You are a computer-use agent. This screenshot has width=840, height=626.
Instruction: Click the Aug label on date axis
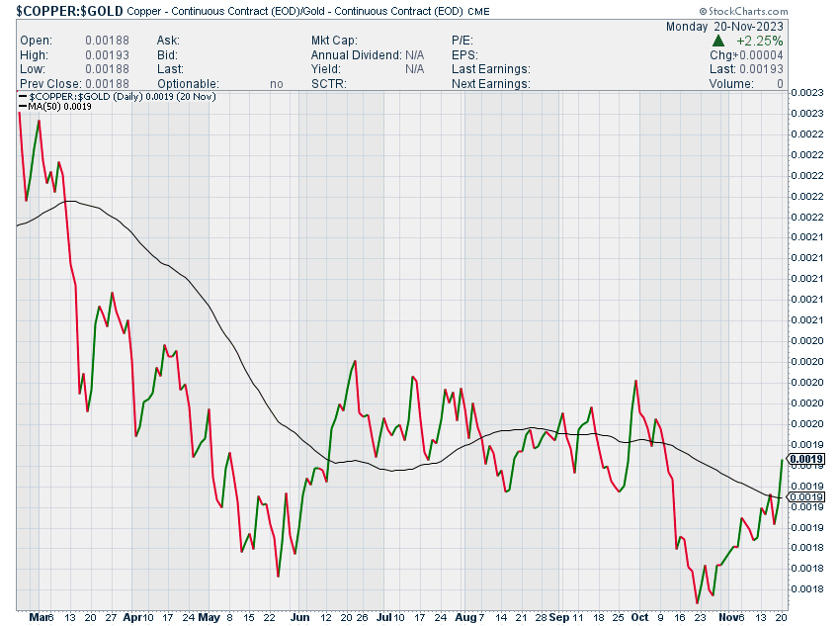465,617
